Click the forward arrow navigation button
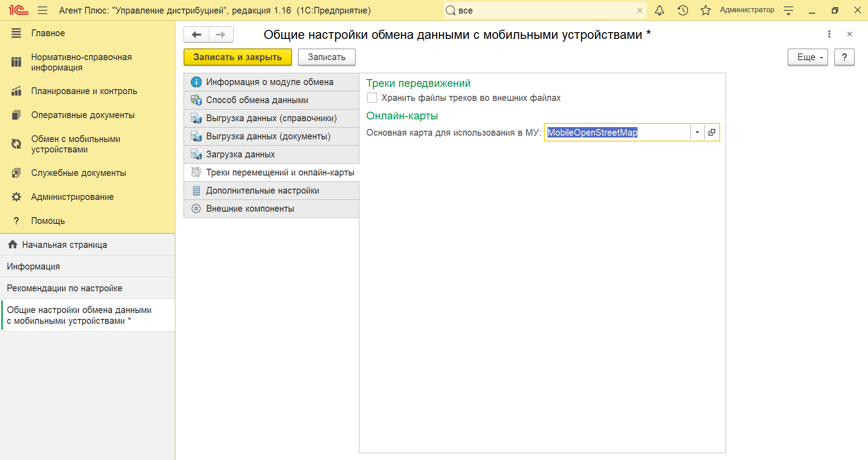 (221, 35)
